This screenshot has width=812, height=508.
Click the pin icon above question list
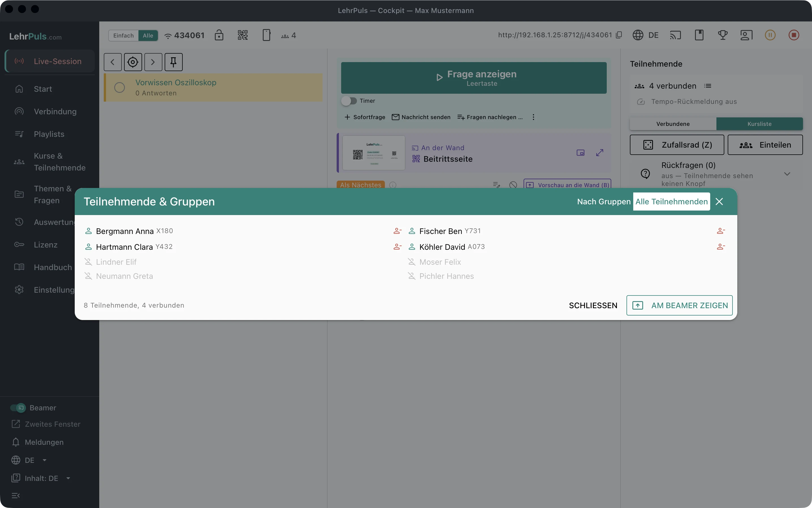point(173,62)
